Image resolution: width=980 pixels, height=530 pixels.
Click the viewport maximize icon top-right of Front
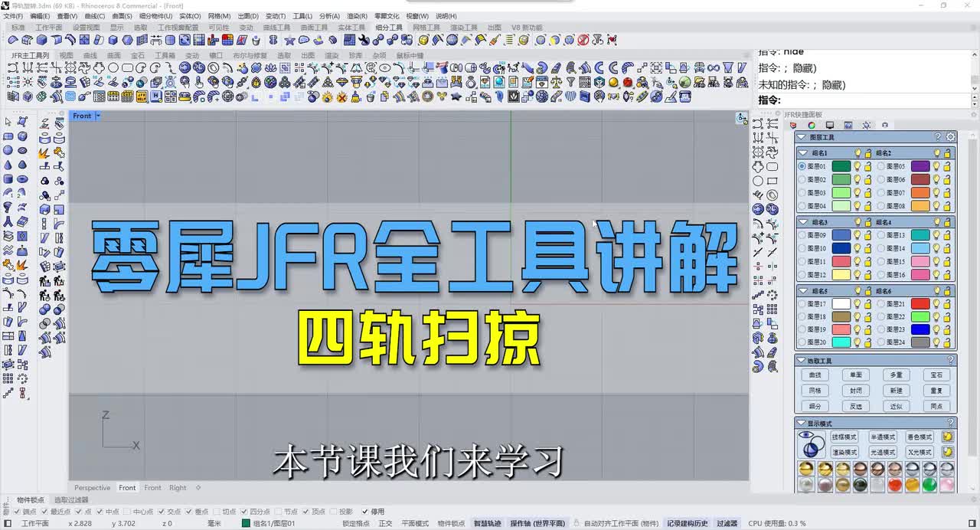point(741,117)
